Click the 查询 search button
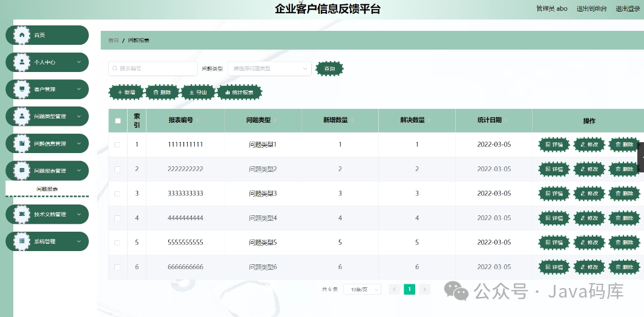The width and height of the screenshot is (644, 317). click(329, 69)
